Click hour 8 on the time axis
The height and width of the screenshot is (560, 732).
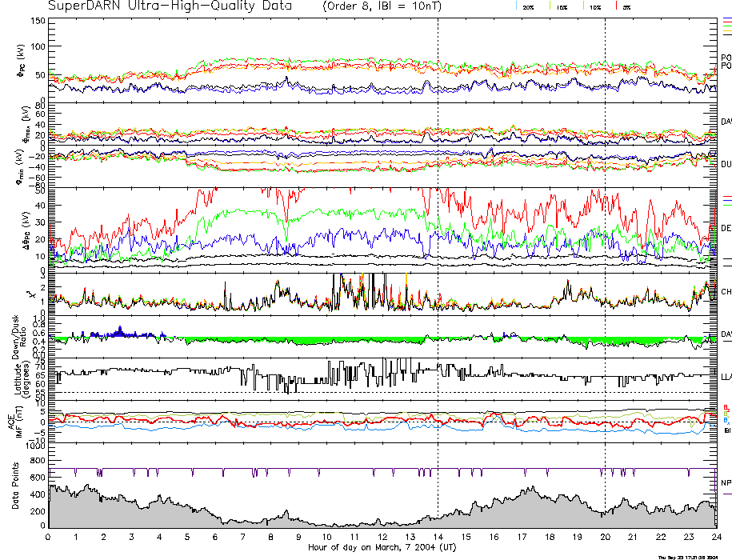coord(270,537)
